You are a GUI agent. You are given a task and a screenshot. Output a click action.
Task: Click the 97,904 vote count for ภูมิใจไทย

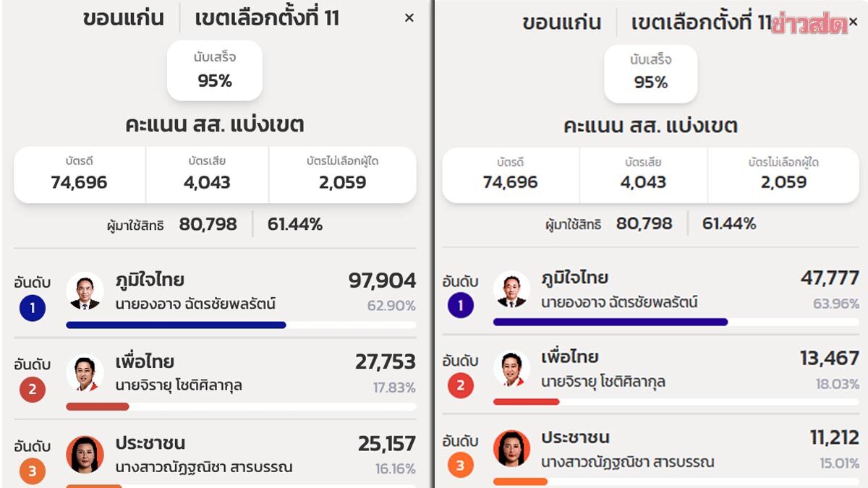coord(381,282)
